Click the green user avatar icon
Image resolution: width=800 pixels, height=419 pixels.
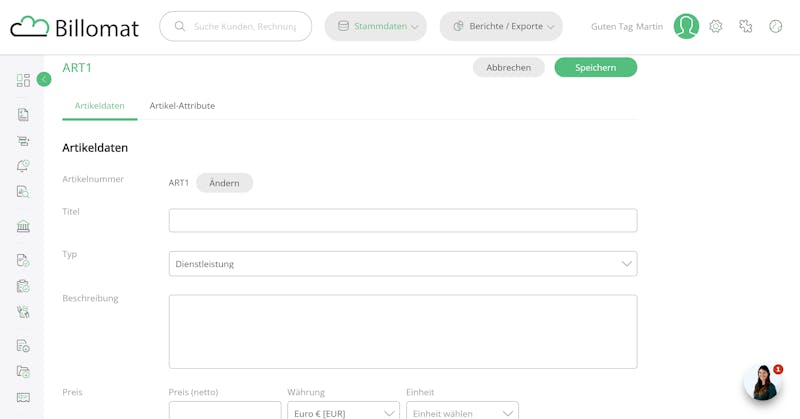686,26
